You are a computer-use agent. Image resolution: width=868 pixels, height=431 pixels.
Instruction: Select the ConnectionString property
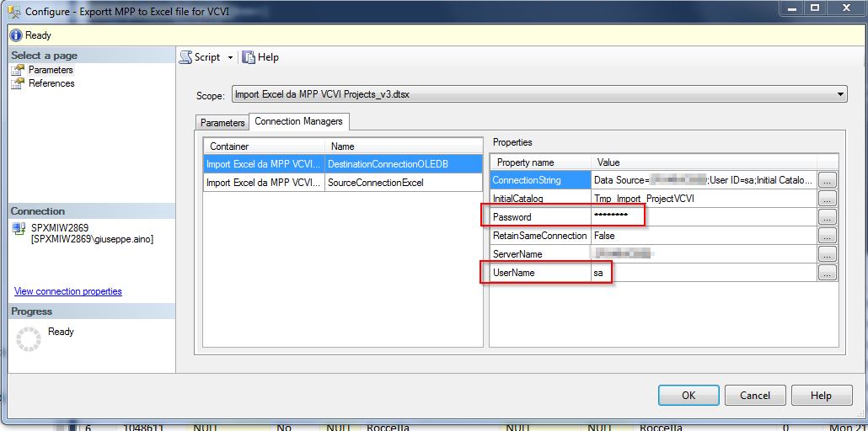point(541,180)
